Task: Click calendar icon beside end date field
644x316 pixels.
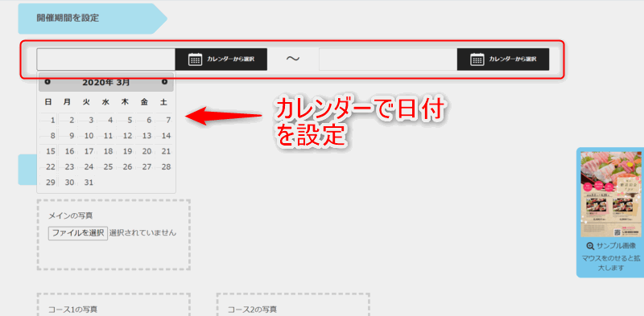Action: [x=477, y=60]
